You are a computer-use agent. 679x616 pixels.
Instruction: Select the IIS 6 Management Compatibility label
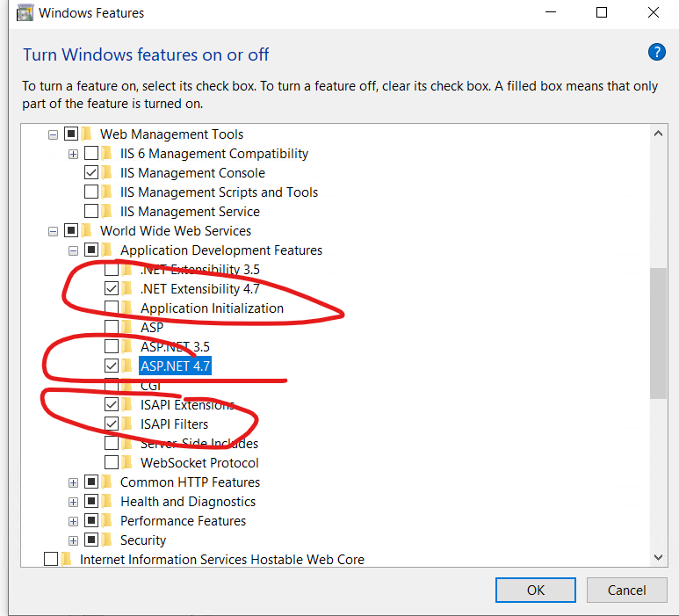[x=214, y=154]
